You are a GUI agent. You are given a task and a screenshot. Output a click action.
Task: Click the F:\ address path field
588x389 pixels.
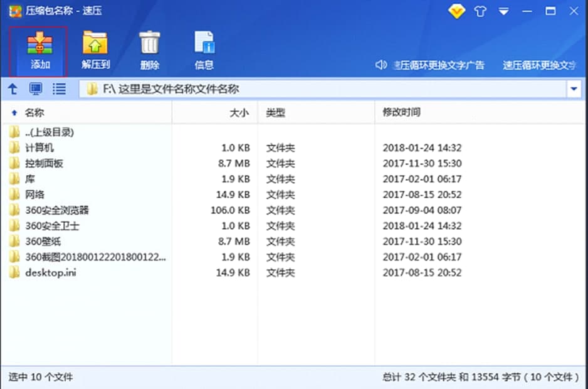(x=313, y=89)
